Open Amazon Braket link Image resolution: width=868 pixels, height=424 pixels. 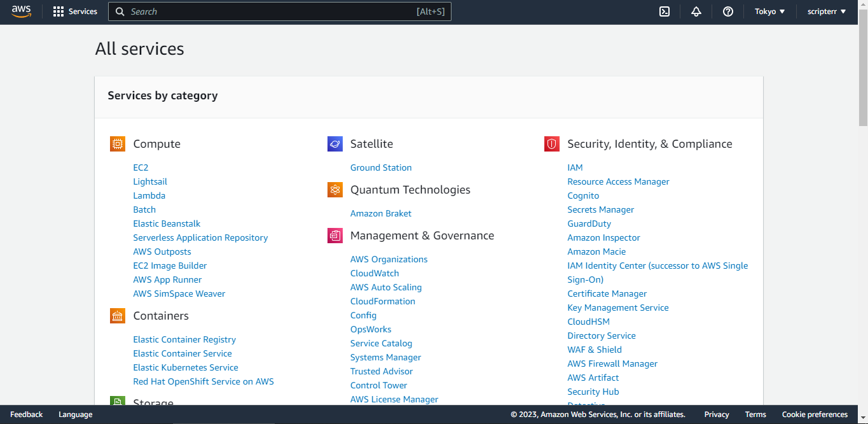pyautogui.click(x=381, y=213)
